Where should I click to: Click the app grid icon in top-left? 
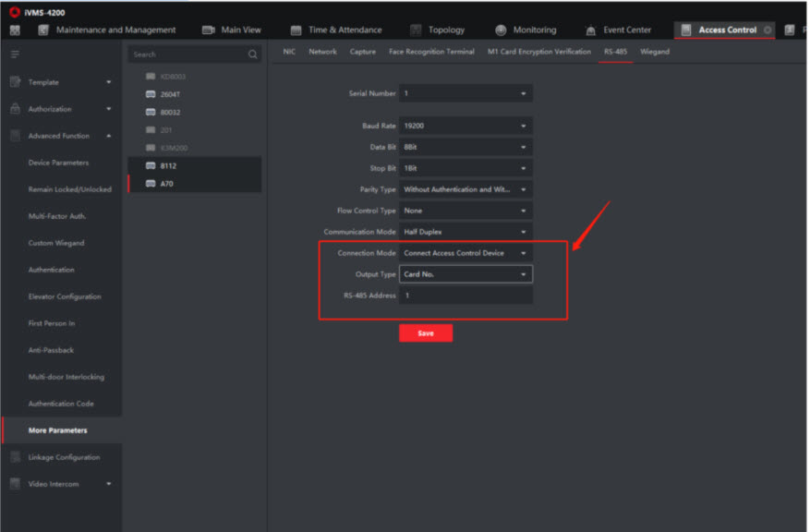tap(15, 30)
